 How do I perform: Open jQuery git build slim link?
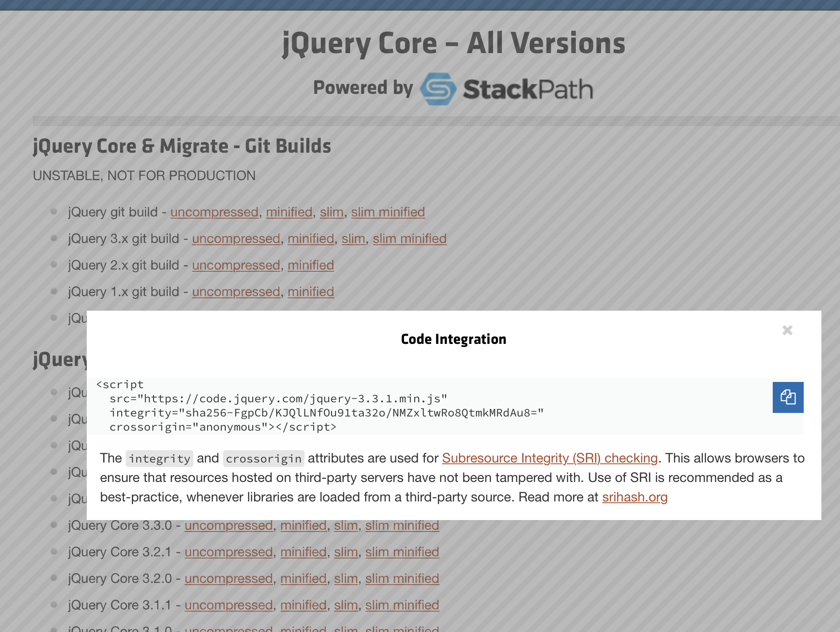click(x=331, y=212)
